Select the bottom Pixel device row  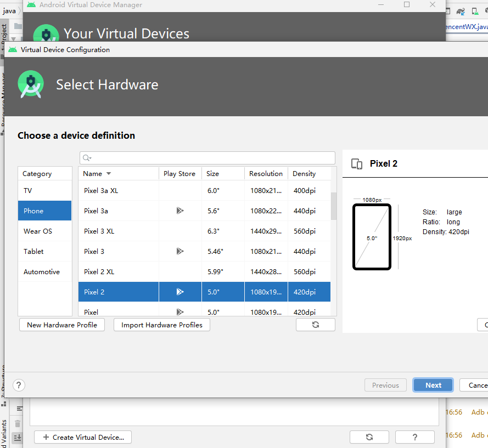(x=204, y=312)
